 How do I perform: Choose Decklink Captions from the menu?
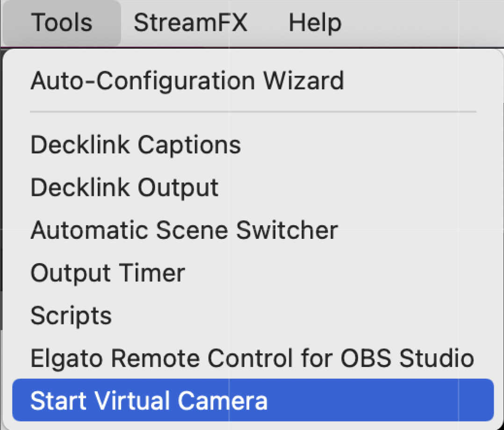(x=136, y=144)
